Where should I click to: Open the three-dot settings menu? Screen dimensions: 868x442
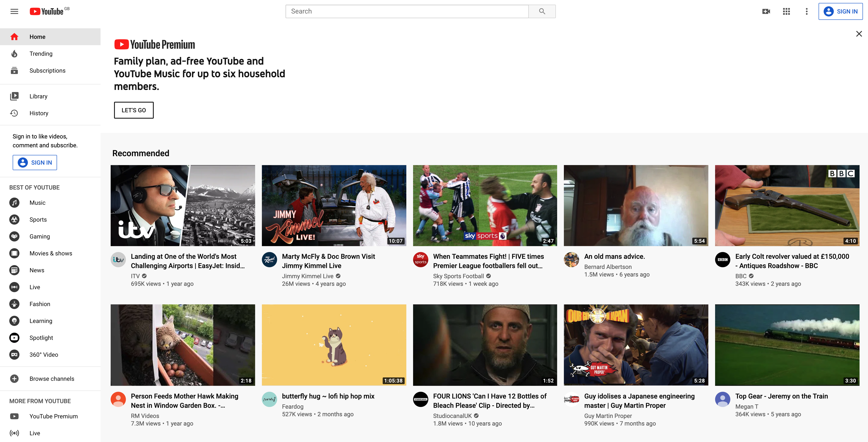[806, 11]
